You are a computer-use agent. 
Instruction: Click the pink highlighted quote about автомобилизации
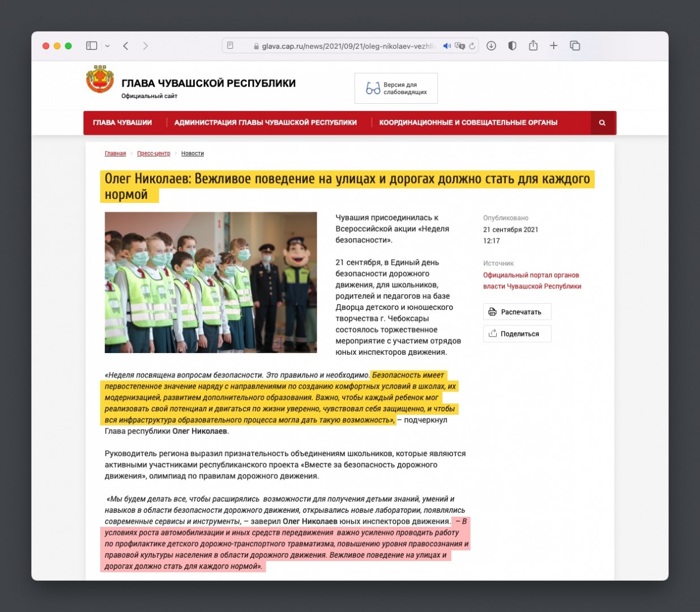point(285,544)
